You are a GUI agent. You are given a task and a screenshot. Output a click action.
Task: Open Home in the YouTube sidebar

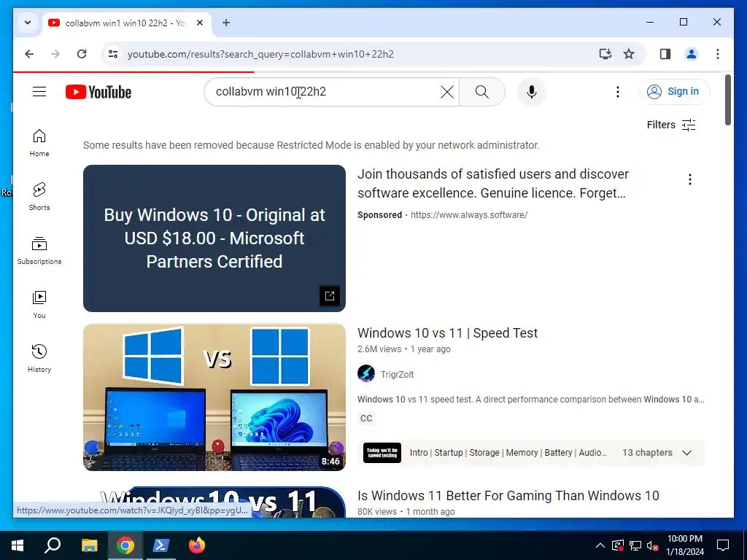coord(39,143)
